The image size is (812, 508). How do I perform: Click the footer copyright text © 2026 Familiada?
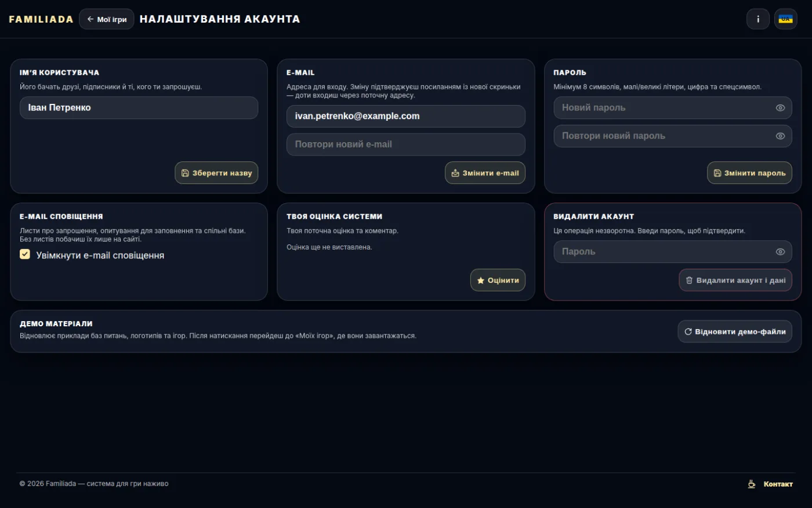94,484
